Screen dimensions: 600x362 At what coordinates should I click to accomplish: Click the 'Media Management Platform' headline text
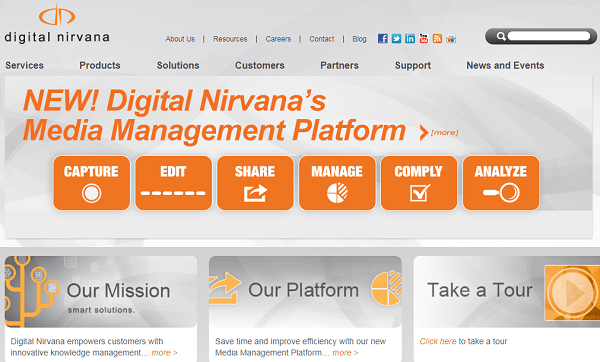click(x=214, y=130)
